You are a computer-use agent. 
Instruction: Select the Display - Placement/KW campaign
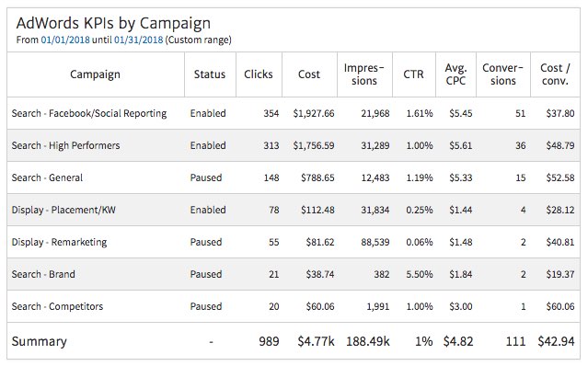click(x=294, y=210)
